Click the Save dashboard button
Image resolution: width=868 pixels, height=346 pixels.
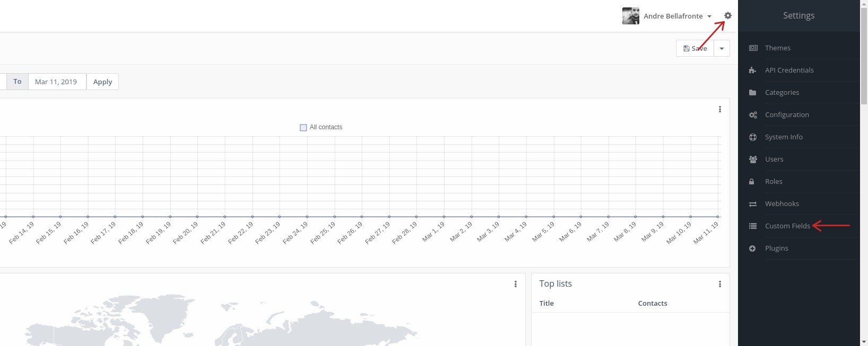tap(695, 48)
